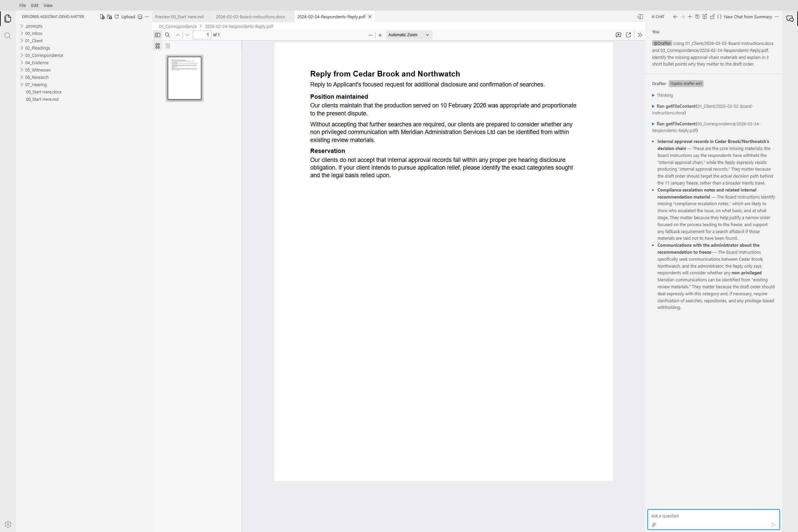This screenshot has height=532, width=798.
Task: Expand the 03_Correspondence folder
Action: pyautogui.click(x=44, y=55)
